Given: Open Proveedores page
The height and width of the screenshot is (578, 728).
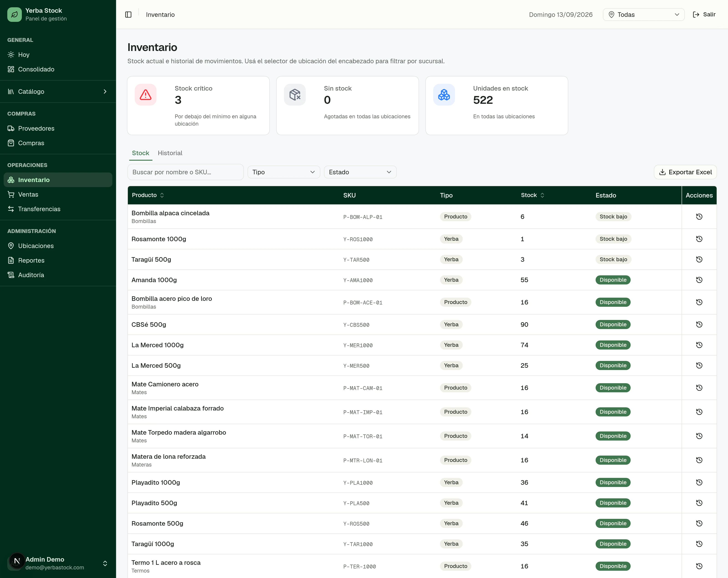Looking at the screenshot, I should 58,128.
